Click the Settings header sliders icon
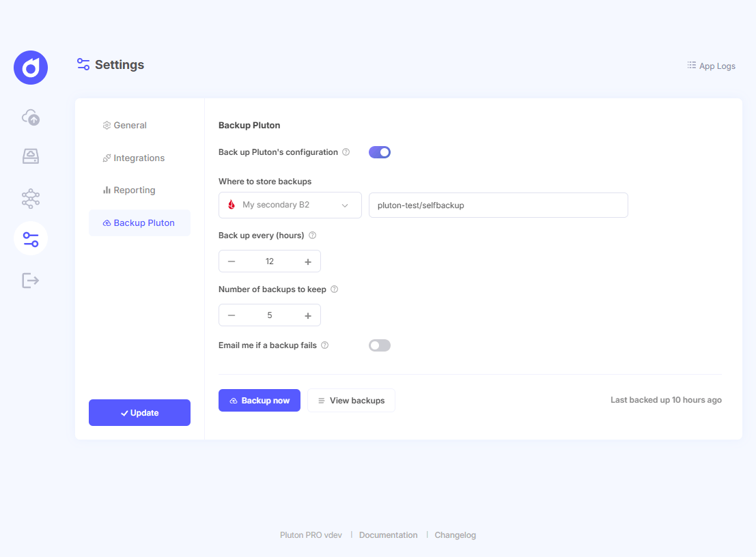The width and height of the screenshot is (756, 557). click(83, 64)
